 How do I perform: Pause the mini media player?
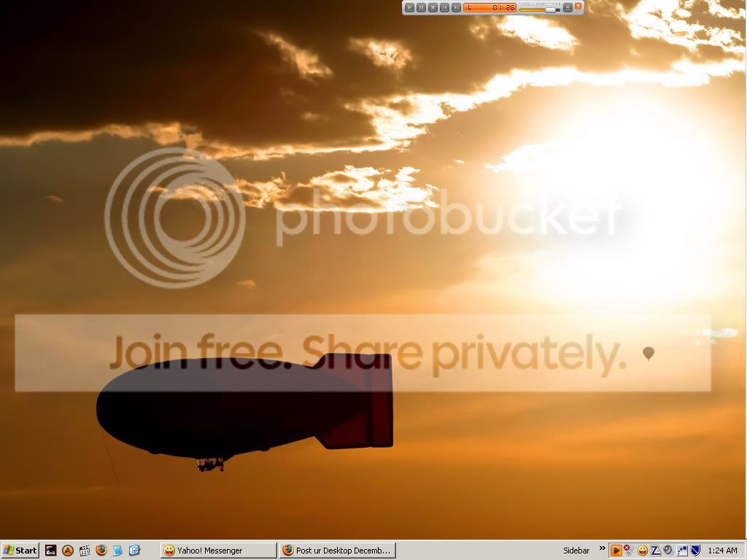point(421,7)
